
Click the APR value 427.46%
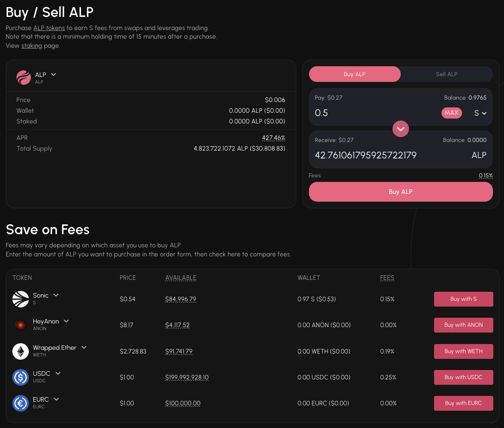pyautogui.click(x=274, y=138)
